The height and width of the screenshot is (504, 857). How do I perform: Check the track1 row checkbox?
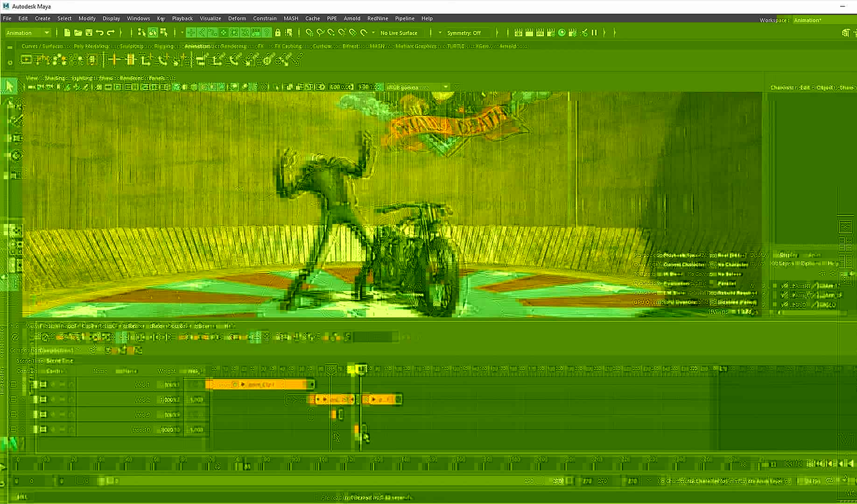point(14,385)
